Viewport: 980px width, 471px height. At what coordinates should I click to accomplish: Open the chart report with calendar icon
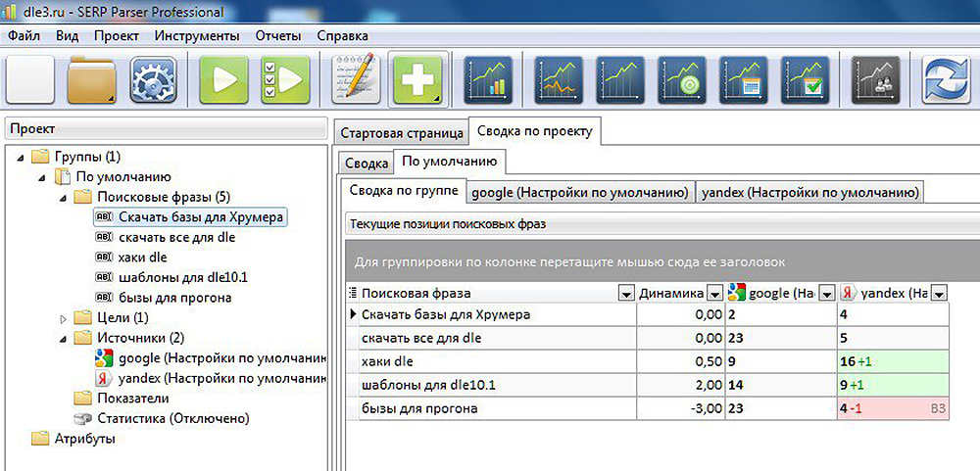pyautogui.click(x=744, y=79)
